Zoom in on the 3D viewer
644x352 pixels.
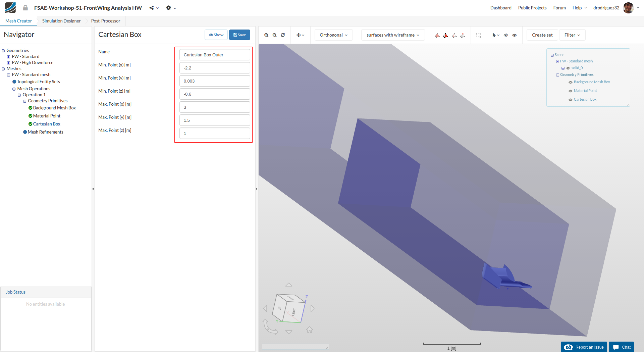266,35
